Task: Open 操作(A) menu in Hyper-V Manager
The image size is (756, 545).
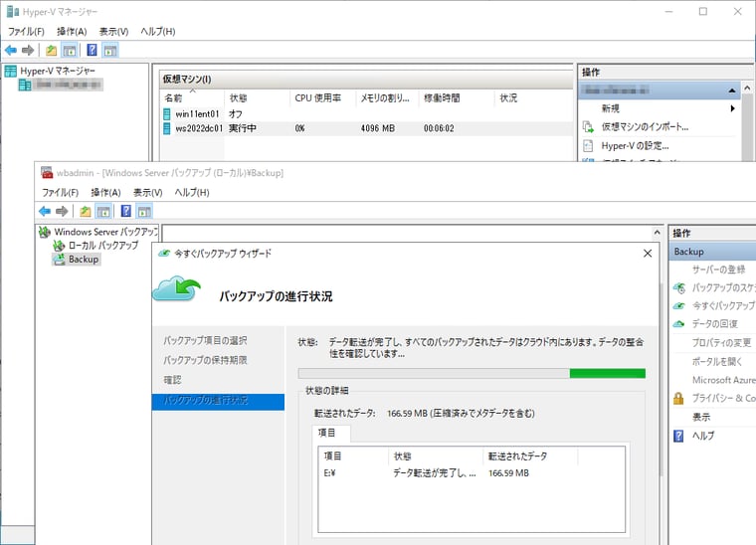Action: (72, 31)
